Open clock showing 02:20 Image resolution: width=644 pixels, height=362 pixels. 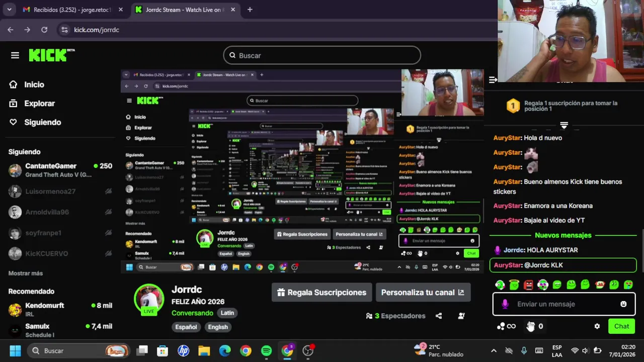(622, 350)
